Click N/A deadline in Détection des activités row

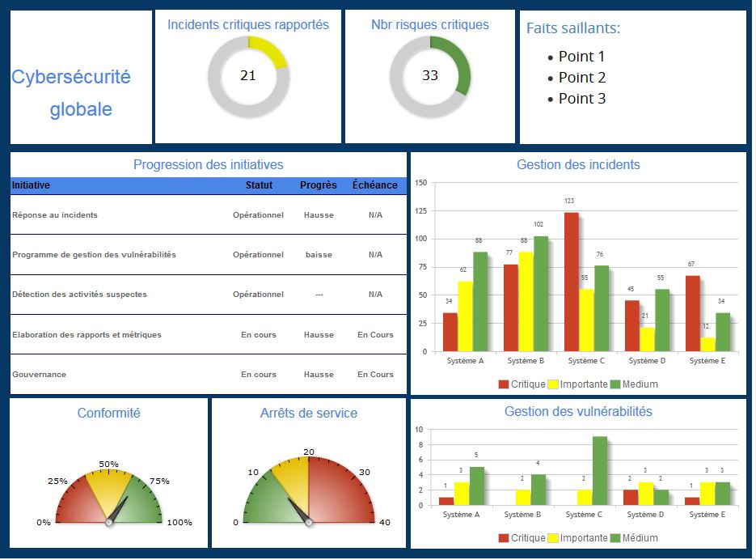point(376,294)
